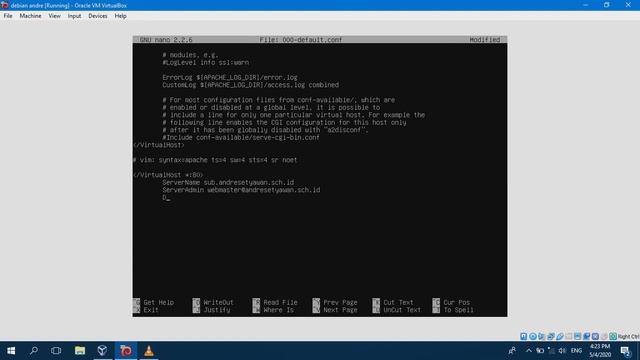
Task: Click the recording indicator icon
Action: click(586, 336)
